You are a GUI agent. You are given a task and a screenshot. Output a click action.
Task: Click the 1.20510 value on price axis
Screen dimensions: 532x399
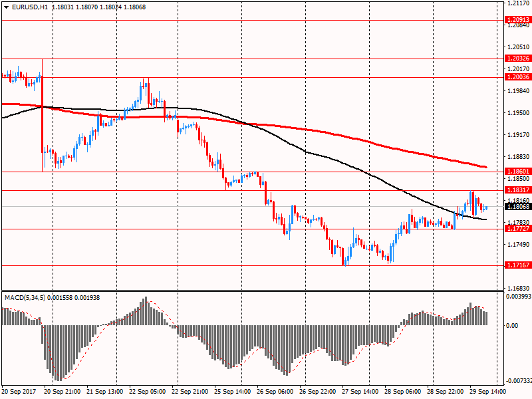pyautogui.click(x=519, y=47)
